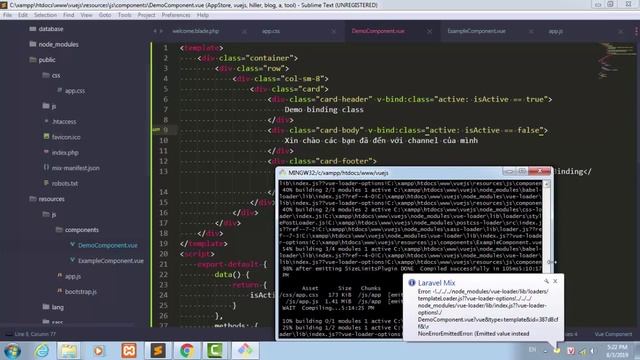Open the Help menu
Screen dimensions: 640x360
click(x=203, y=15)
